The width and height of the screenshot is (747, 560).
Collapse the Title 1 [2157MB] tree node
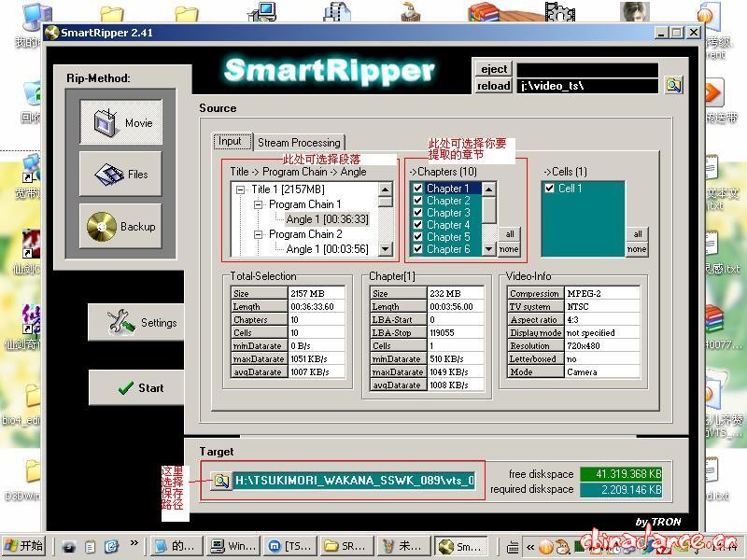(241, 189)
